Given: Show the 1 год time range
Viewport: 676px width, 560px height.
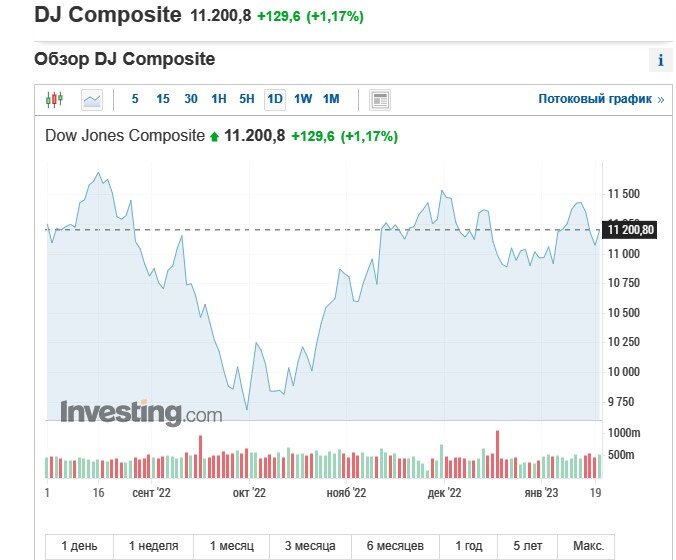Looking at the screenshot, I should coord(468,546).
